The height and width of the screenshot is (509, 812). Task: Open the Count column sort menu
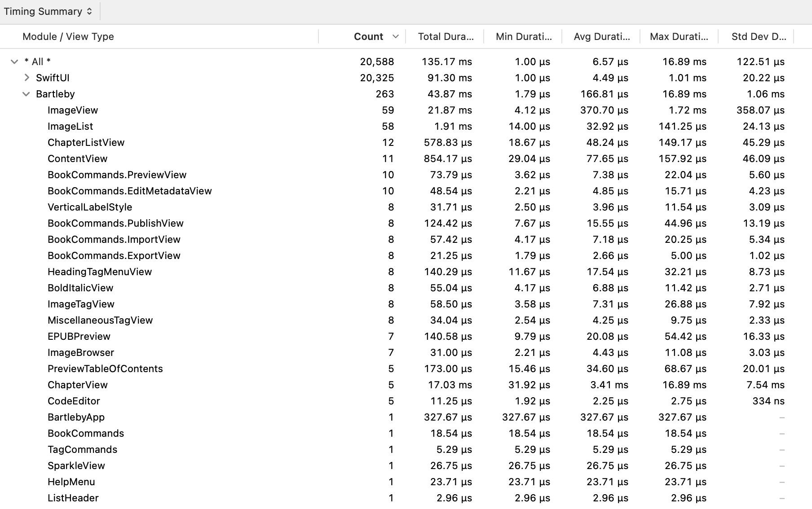[395, 36]
